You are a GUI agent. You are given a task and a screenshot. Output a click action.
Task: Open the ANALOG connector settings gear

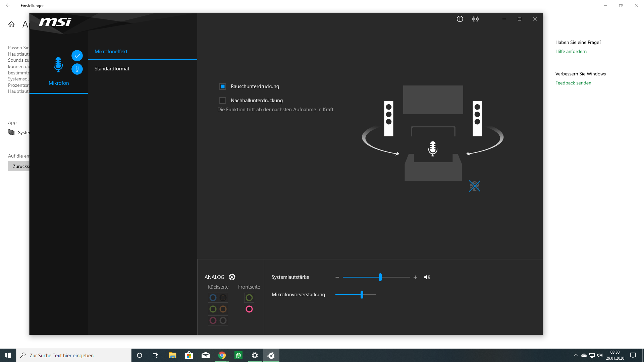232,277
